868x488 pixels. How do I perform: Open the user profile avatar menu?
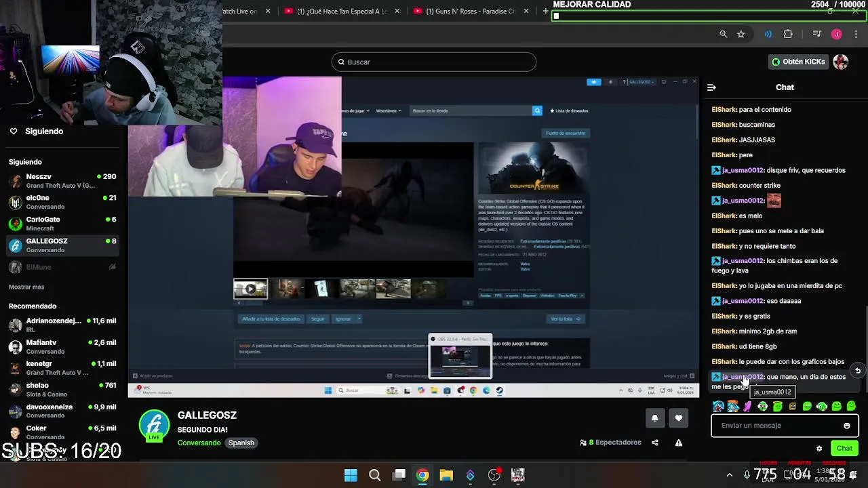click(841, 62)
